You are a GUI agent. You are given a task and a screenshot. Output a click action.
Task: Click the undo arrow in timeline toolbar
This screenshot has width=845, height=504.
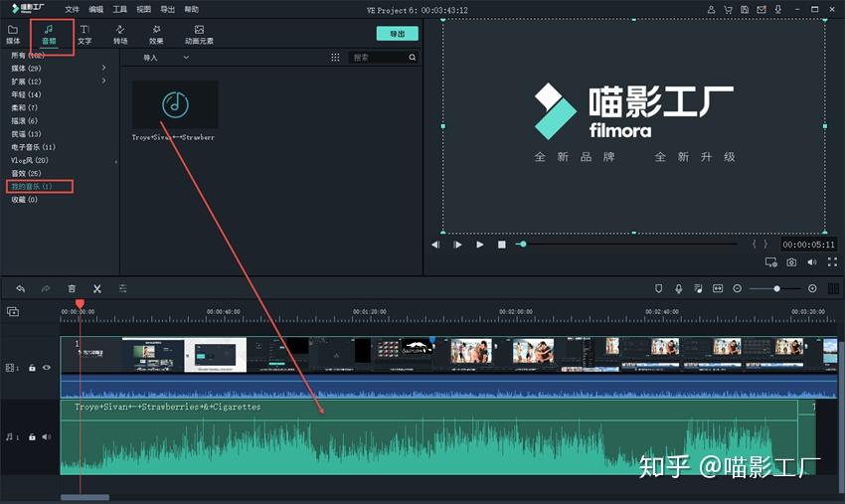21,289
